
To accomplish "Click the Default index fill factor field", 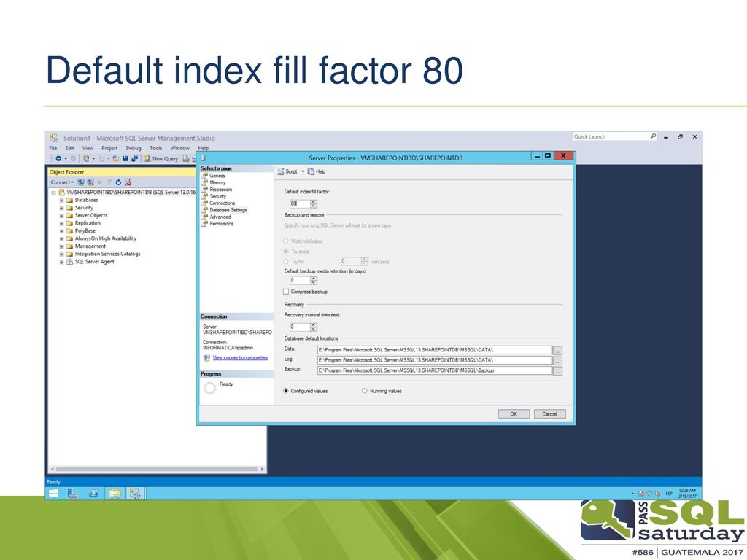I will [300, 204].
